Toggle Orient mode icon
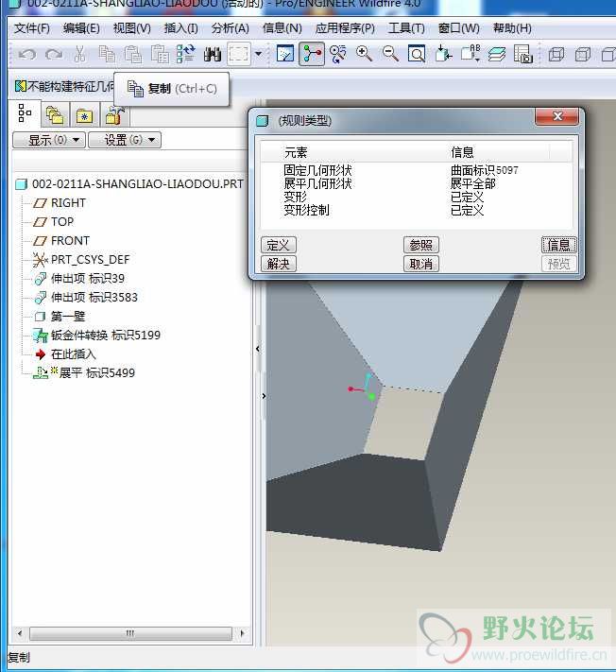Viewport: 616px width, 672px height. tap(338, 54)
